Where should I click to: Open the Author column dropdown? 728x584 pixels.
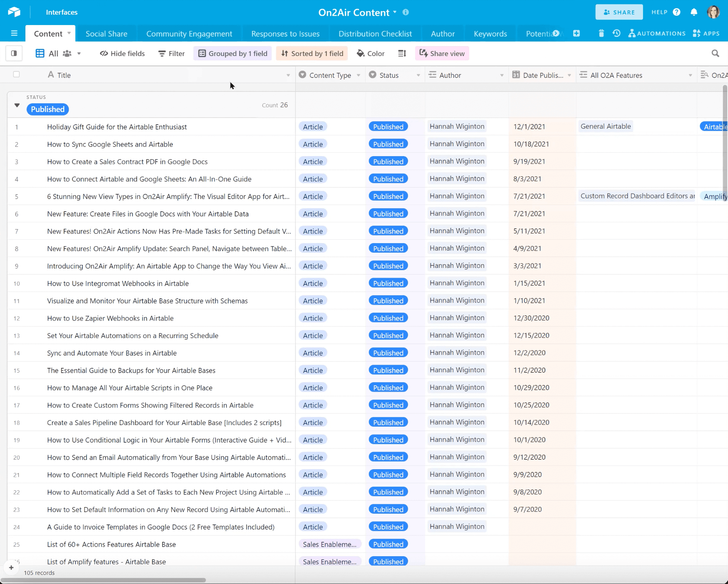tap(502, 75)
